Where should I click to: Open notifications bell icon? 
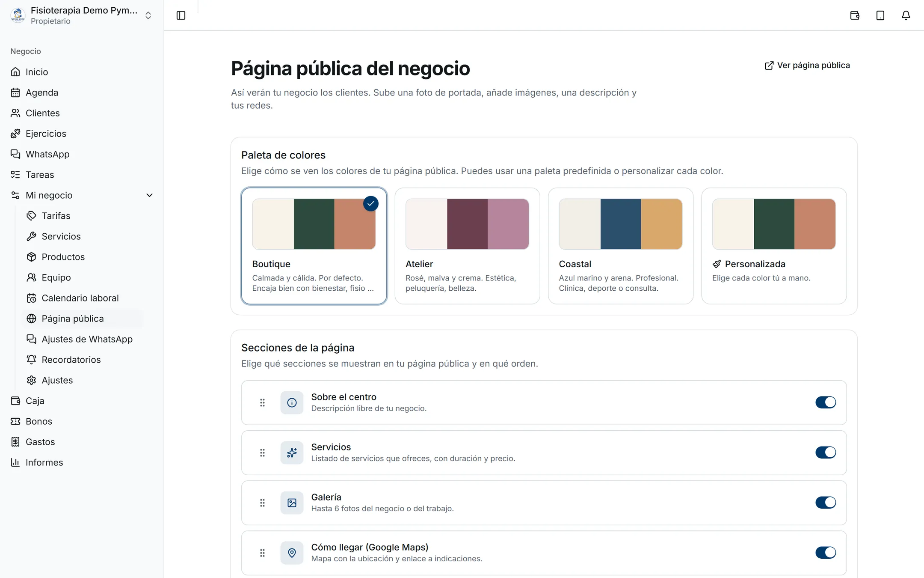[906, 15]
